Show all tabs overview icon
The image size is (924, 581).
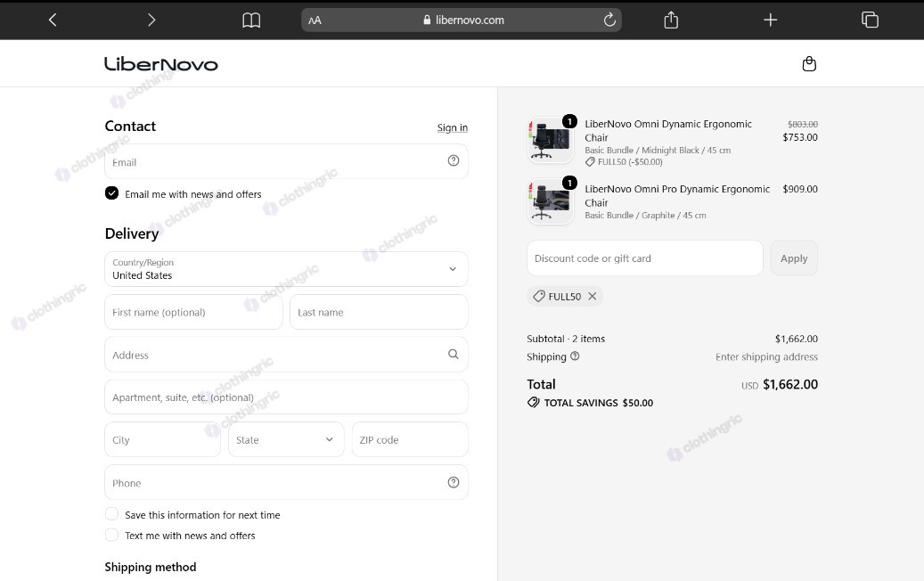click(870, 20)
